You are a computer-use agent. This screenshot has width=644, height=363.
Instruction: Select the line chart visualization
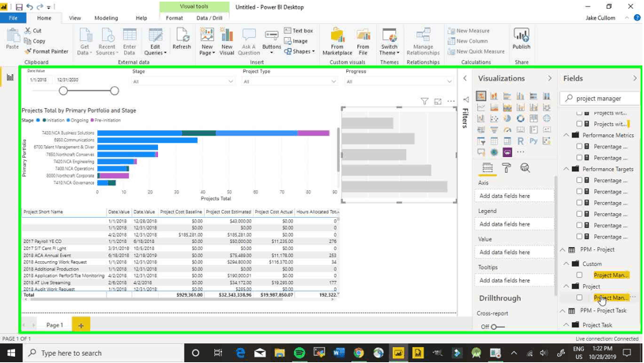click(481, 107)
